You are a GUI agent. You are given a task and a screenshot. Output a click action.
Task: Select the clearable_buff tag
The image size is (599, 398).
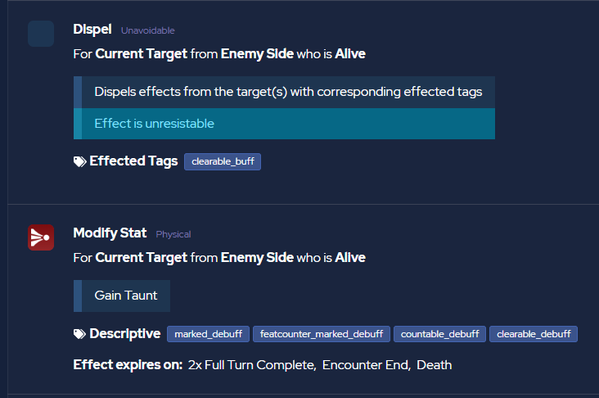[222, 162]
